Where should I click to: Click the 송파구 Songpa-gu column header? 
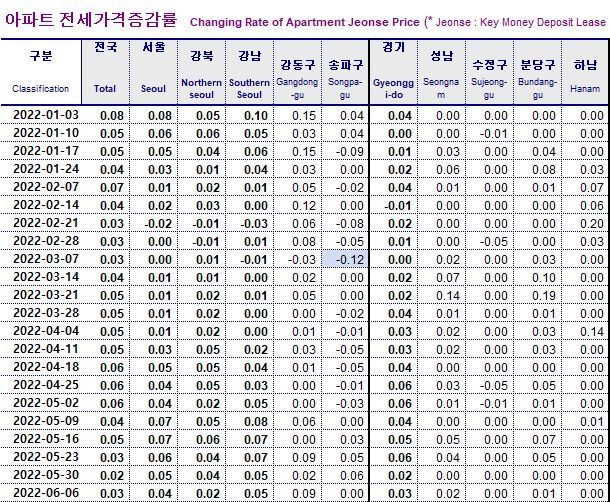point(345,72)
